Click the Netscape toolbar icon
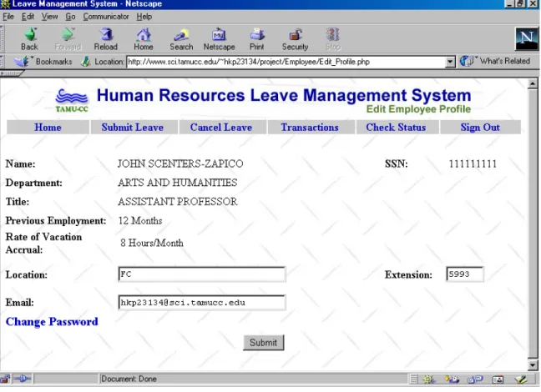The height and width of the screenshot is (392, 541). pyautogui.click(x=219, y=34)
